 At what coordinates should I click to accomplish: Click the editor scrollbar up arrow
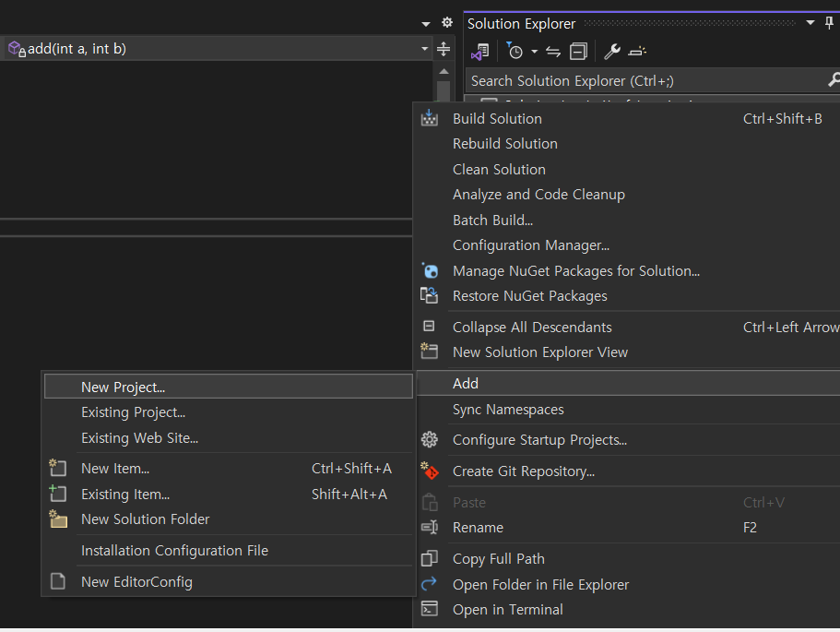[x=444, y=72]
